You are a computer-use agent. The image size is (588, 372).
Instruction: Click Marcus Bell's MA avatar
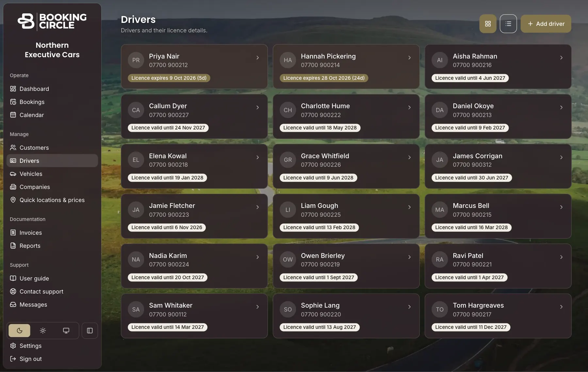click(440, 210)
